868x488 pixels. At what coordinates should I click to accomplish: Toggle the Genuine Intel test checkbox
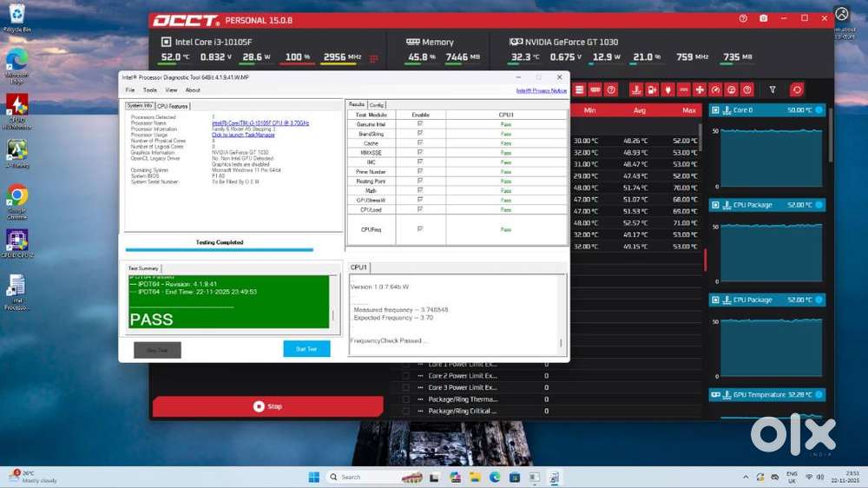[420, 124]
